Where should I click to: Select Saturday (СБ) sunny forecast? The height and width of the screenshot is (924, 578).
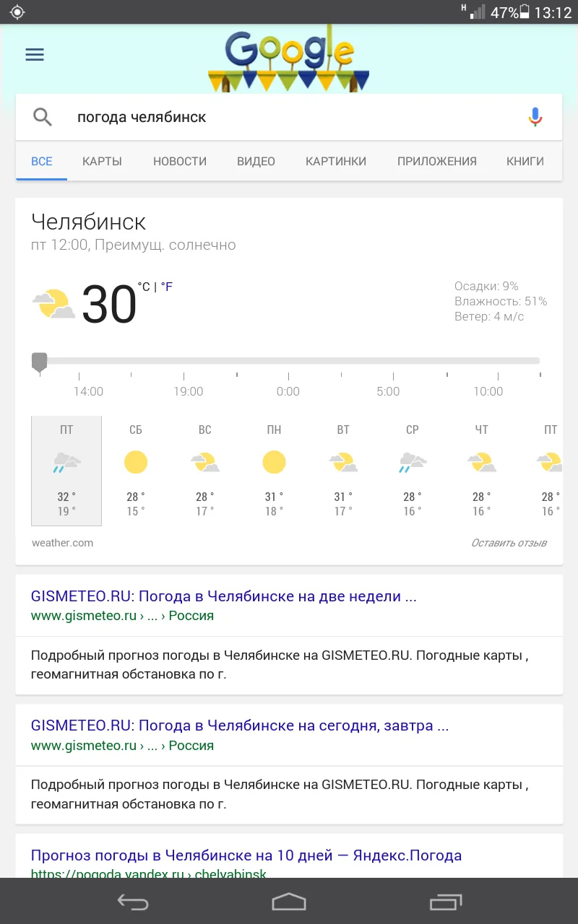click(x=136, y=471)
